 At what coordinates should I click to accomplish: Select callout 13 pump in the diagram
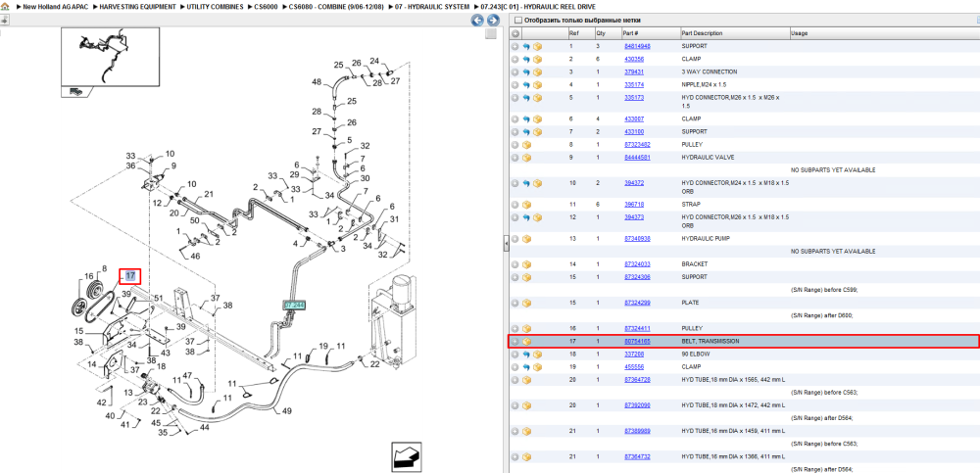tap(128, 393)
